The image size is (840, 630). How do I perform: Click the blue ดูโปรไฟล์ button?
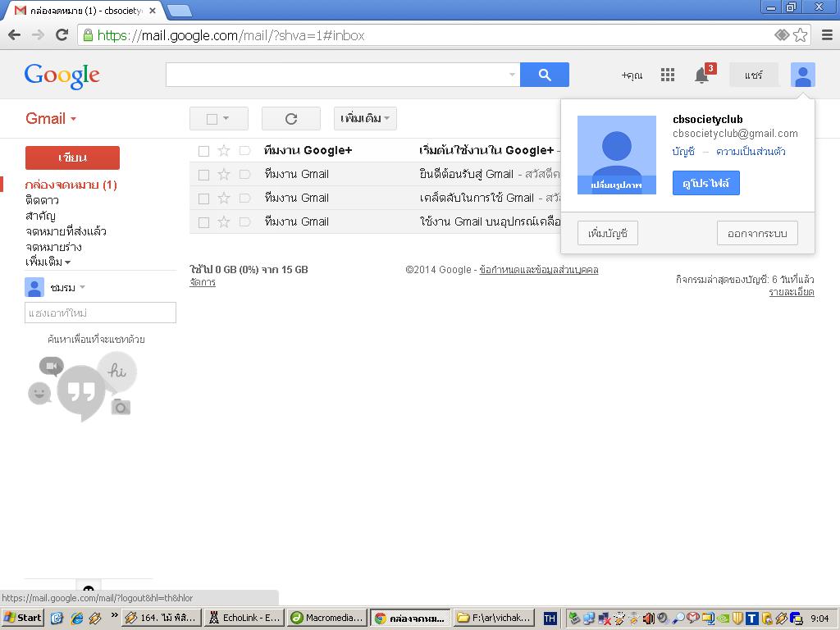tap(706, 183)
